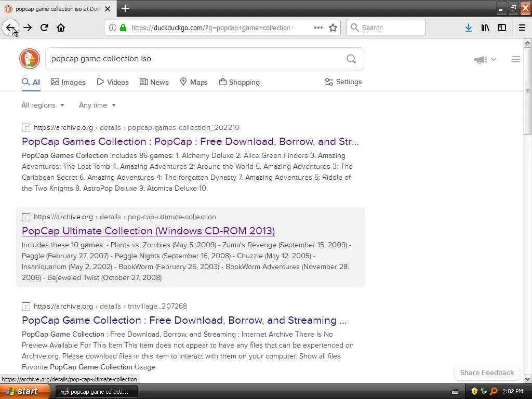
Task: Open PopCap Ultimate Collection (Windows CD-ROM 2013) link
Action: point(148,231)
